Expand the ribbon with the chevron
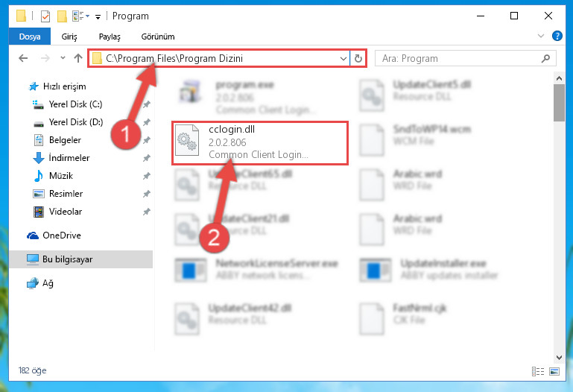The width and height of the screenshot is (573, 392). coord(540,36)
